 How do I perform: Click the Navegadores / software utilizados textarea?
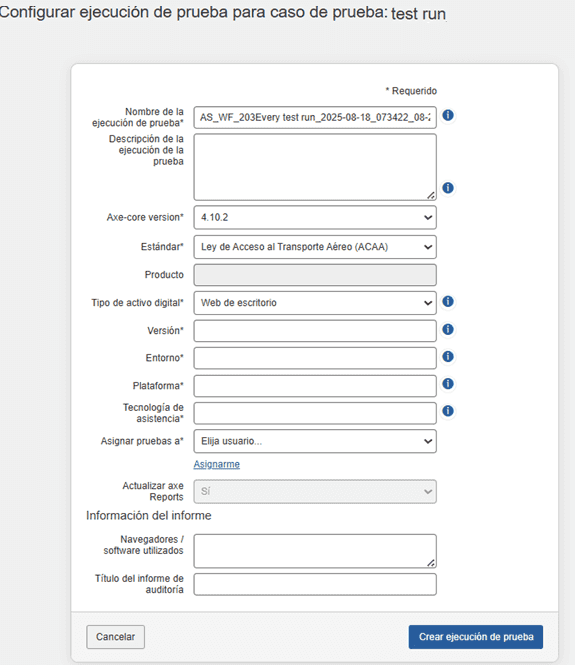315,551
